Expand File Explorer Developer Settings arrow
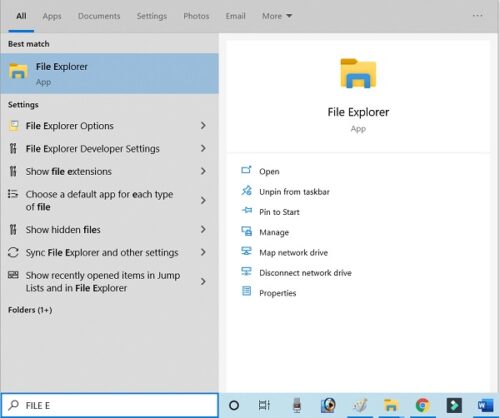 pyautogui.click(x=203, y=148)
